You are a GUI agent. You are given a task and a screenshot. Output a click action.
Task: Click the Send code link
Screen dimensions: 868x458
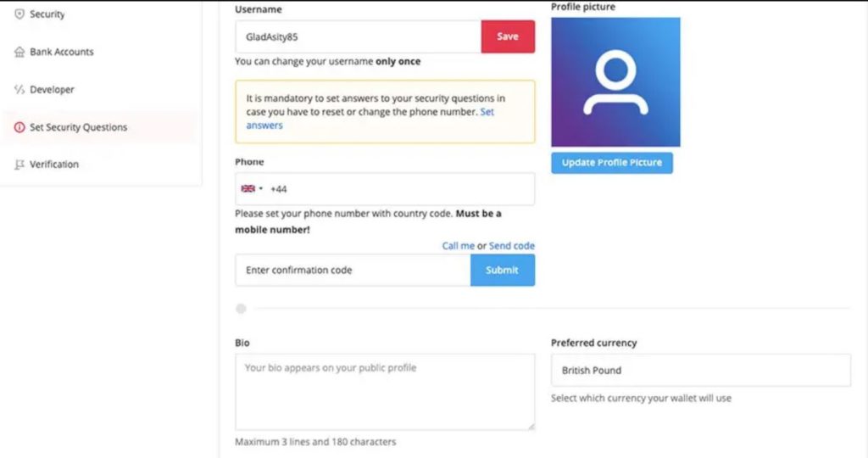pyautogui.click(x=512, y=246)
